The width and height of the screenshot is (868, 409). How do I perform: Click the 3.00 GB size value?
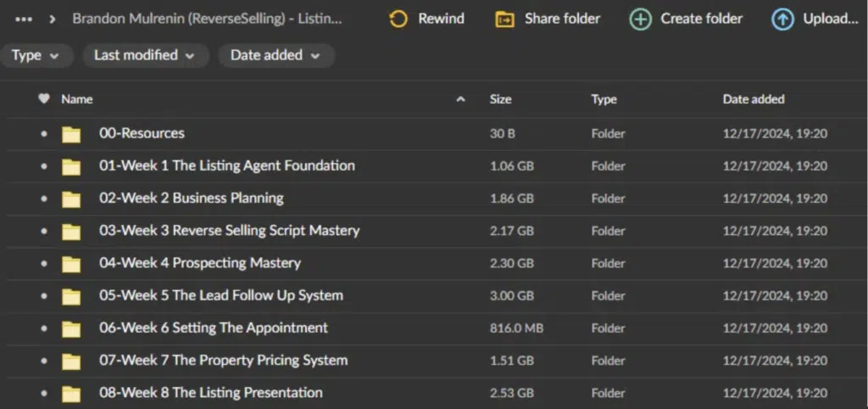511,296
